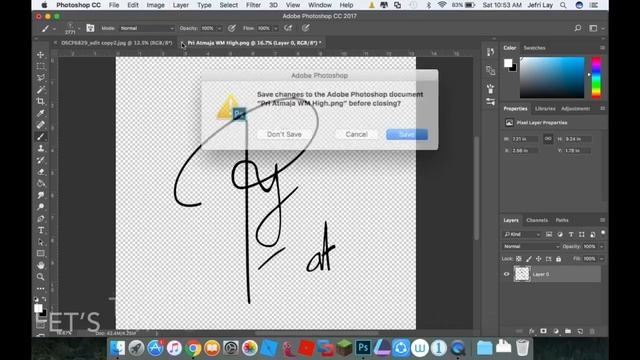Click the hue spectrum slider strip

click(596, 78)
